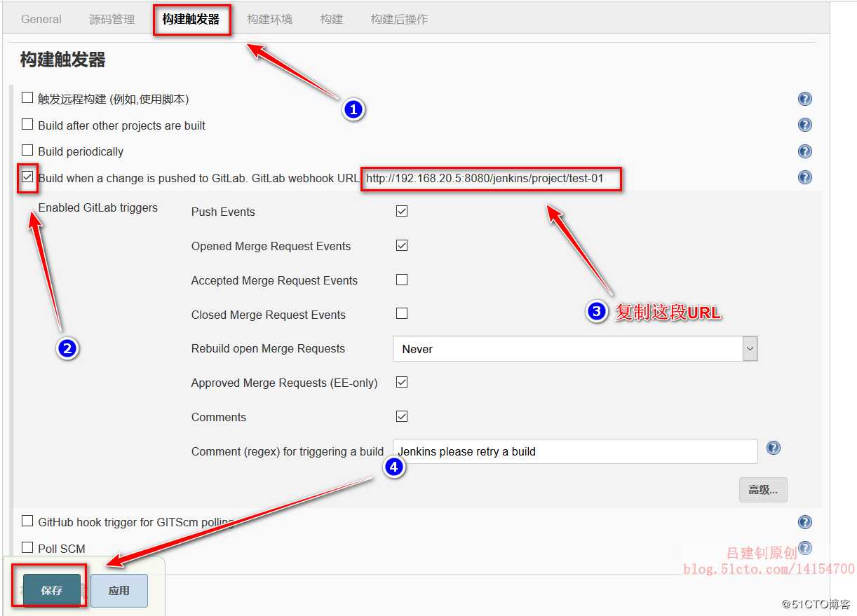This screenshot has width=857, height=616.
Task: Select 构建触发器 tab
Action: click(191, 20)
